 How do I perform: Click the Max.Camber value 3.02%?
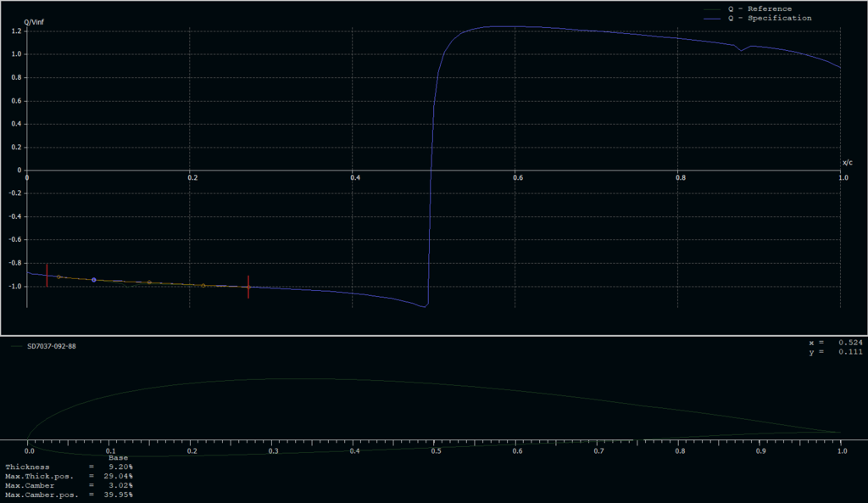[119, 485]
